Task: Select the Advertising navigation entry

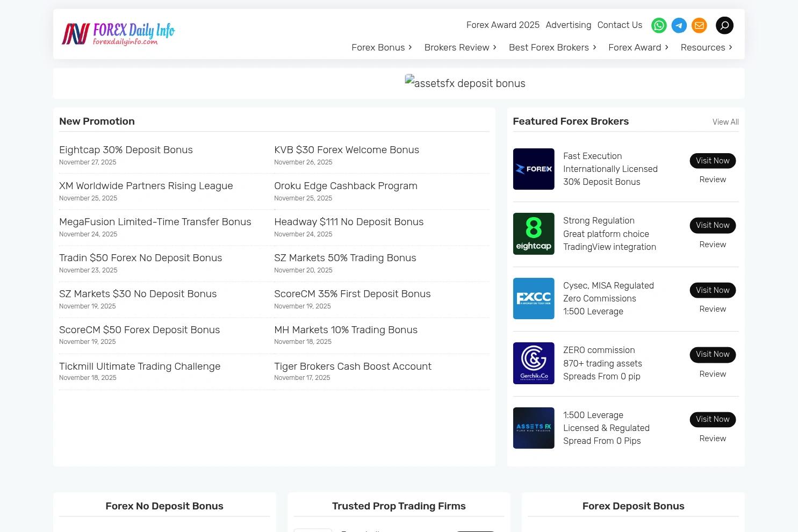Action: click(568, 25)
